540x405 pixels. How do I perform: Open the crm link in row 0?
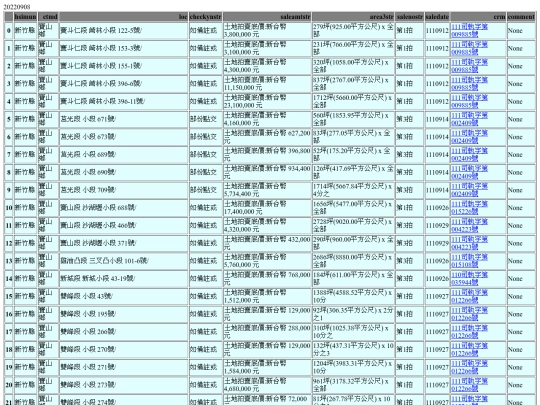pos(469,31)
